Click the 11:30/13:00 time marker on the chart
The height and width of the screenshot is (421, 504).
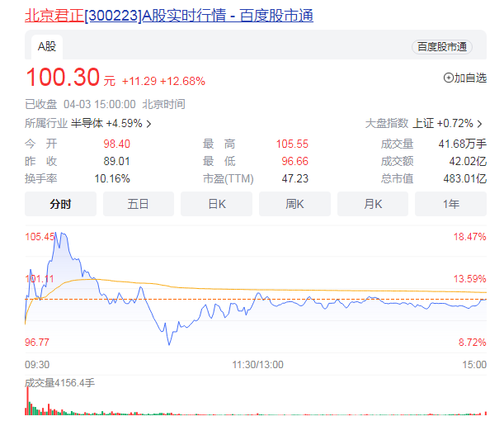click(x=256, y=364)
